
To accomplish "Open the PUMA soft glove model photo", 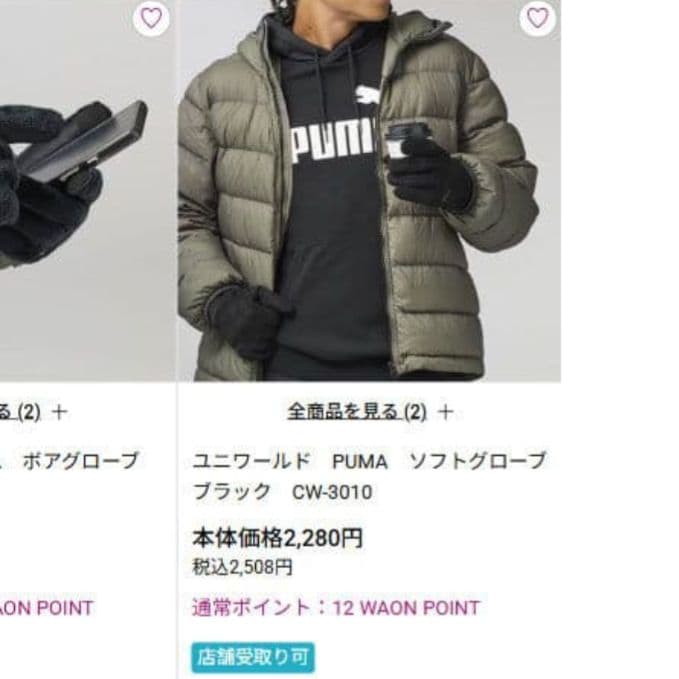I will coord(369,191).
